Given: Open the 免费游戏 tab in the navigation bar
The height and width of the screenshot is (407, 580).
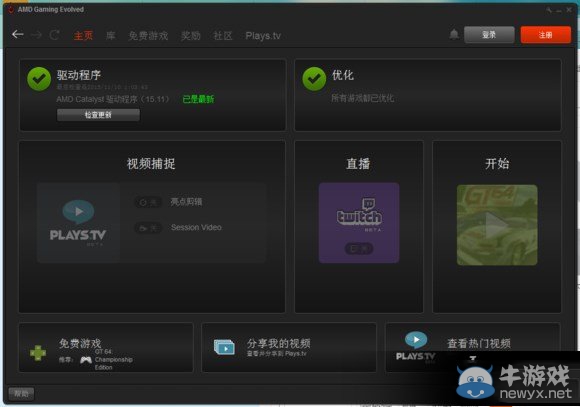Looking at the screenshot, I should [x=148, y=36].
